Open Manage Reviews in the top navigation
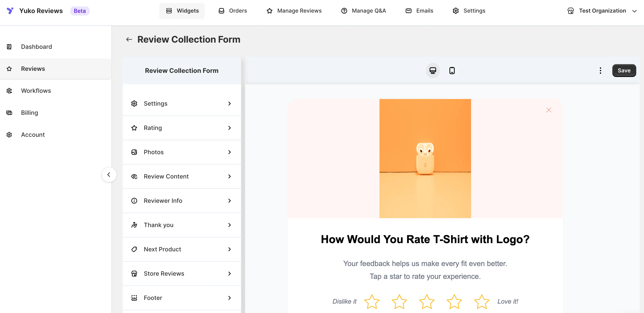The height and width of the screenshot is (313, 644). click(294, 11)
